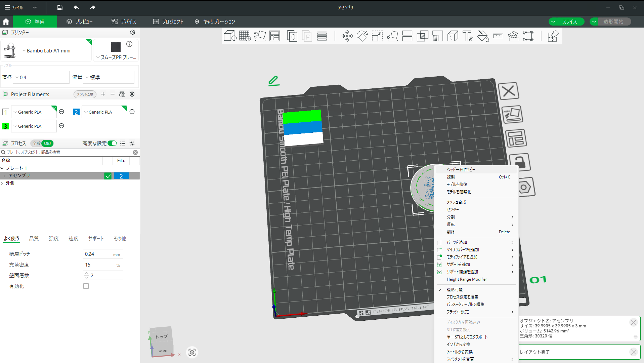Open the Text shape tool
644x363 pixels.
468,36
